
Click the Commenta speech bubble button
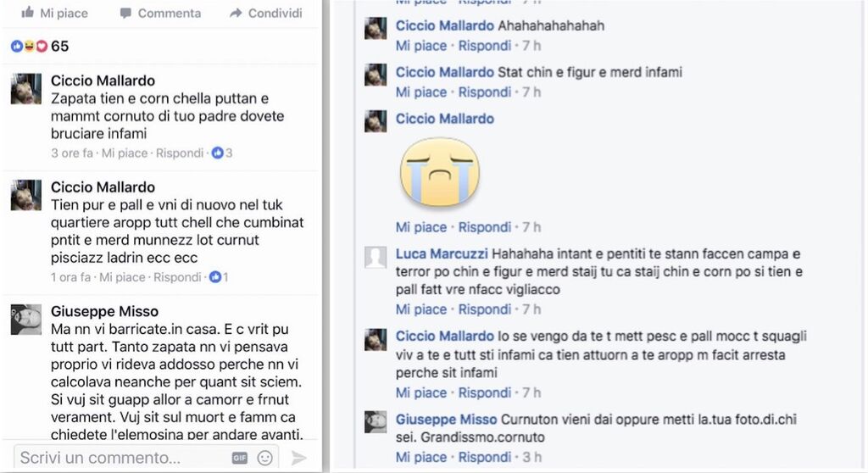160,13
